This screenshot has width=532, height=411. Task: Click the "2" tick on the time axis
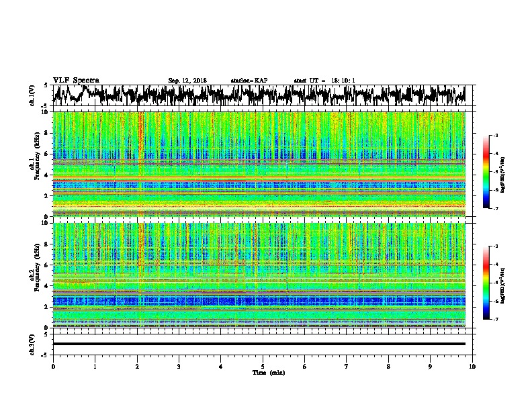point(137,367)
